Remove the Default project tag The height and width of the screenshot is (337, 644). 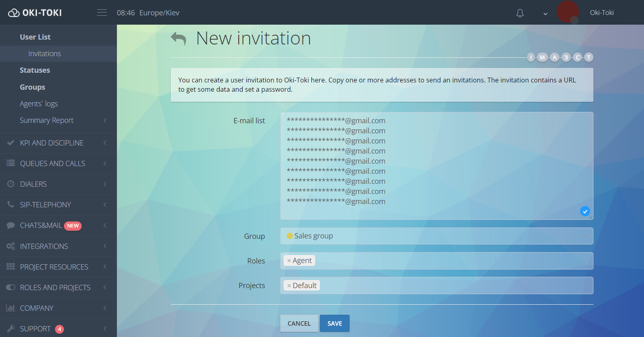(x=289, y=286)
